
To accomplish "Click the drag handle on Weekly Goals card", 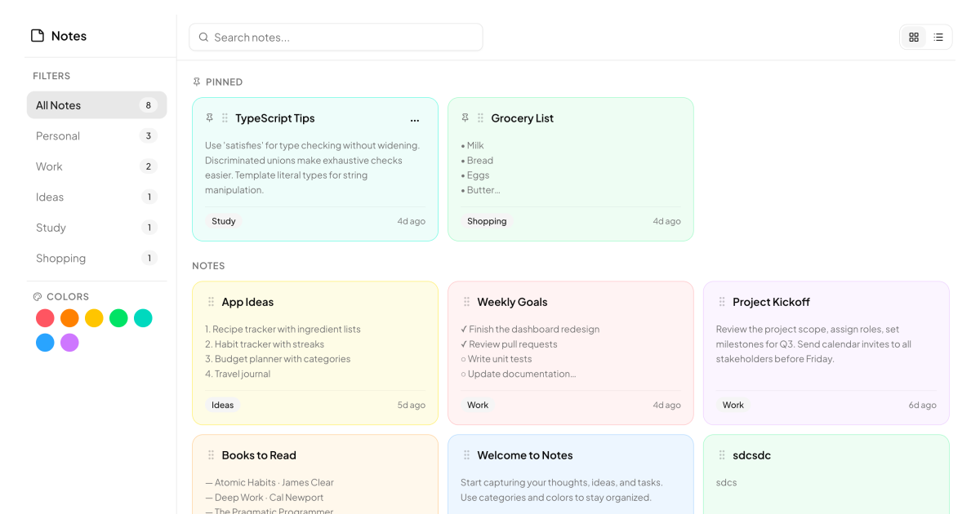I will coord(465,302).
